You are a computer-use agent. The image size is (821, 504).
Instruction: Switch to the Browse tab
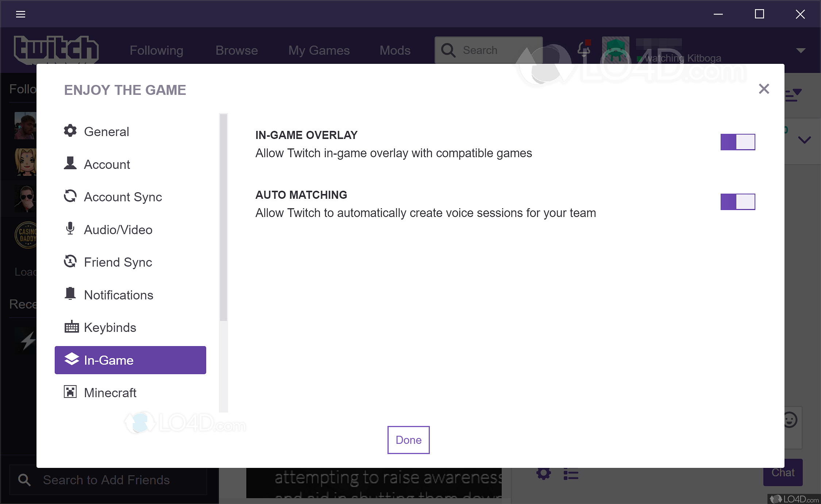[236, 50]
